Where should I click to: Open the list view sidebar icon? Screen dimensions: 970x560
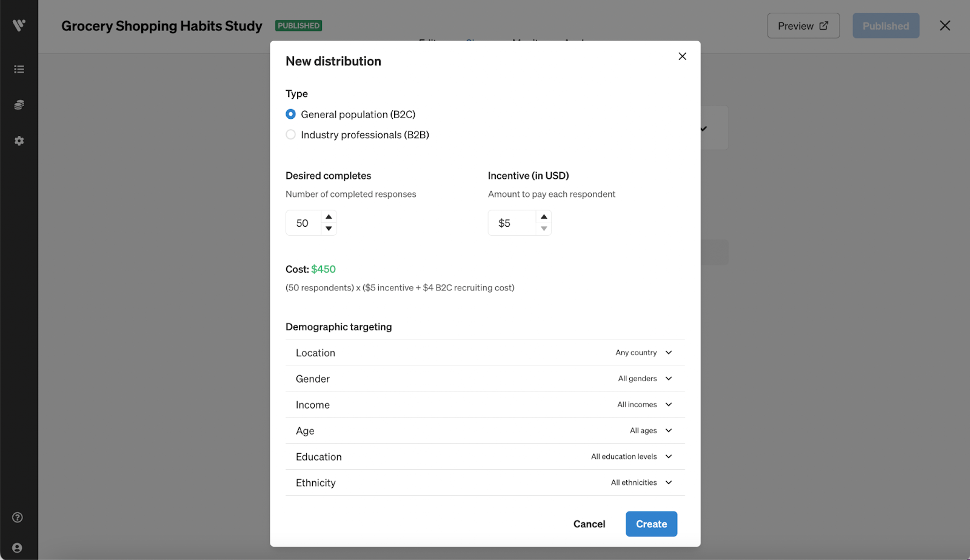(x=19, y=70)
